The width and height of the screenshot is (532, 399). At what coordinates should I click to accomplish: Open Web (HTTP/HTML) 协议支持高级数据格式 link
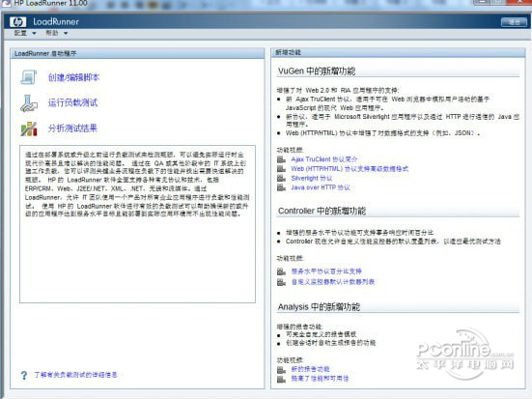pyautogui.click(x=350, y=169)
